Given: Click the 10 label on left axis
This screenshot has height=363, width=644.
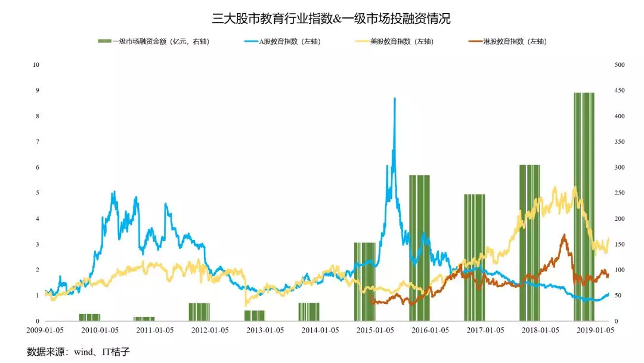Looking at the screenshot, I should pyautogui.click(x=36, y=64).
